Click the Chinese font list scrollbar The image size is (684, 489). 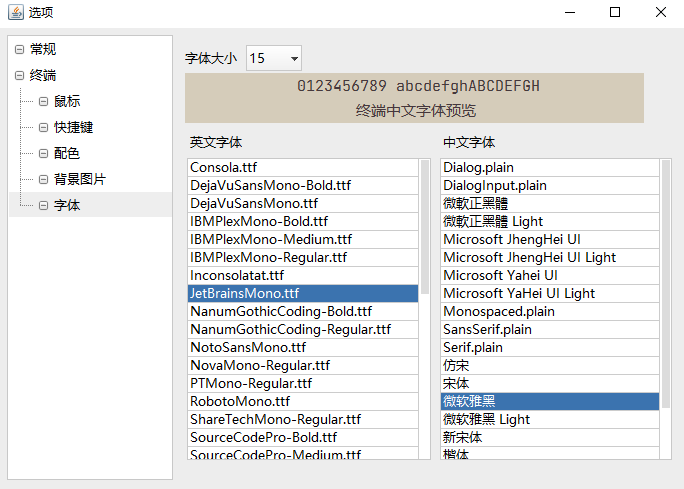click(x=666, y=280)
